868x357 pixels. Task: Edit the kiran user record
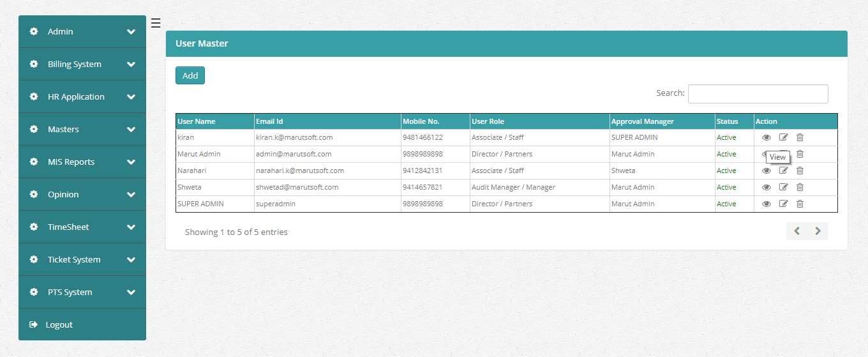pyautogui.click(x=783, y=137)
